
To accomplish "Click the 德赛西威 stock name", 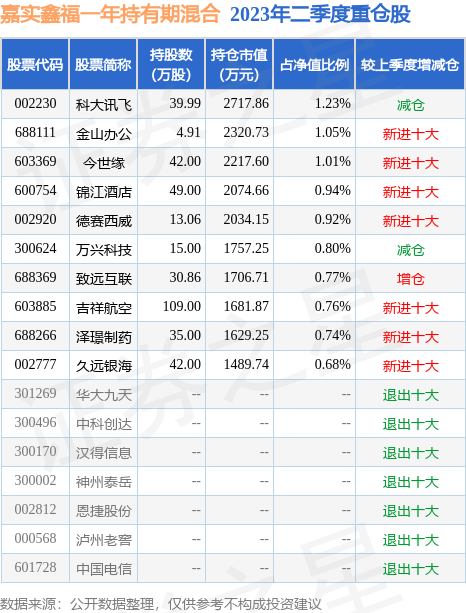I will click(104, 220).
